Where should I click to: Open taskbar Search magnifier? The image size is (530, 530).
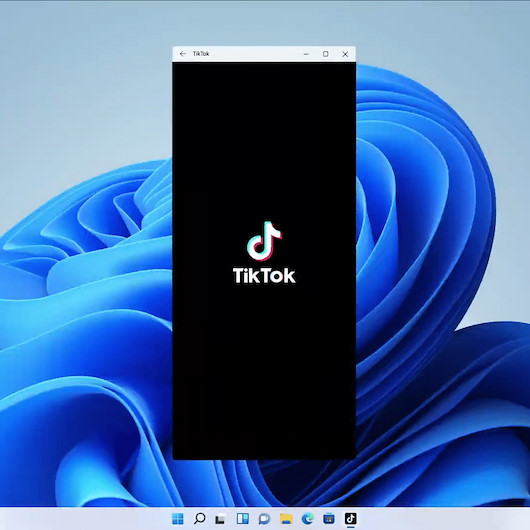point(199,519)
